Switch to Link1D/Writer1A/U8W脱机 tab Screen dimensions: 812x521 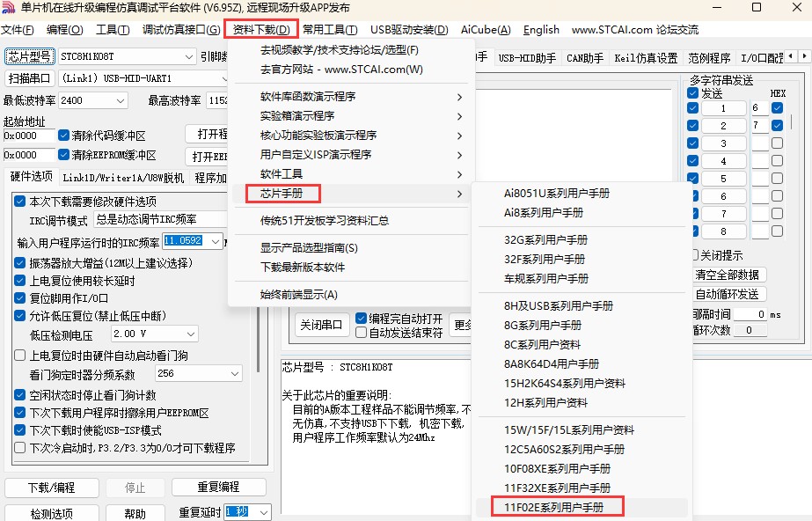[123, 178]
